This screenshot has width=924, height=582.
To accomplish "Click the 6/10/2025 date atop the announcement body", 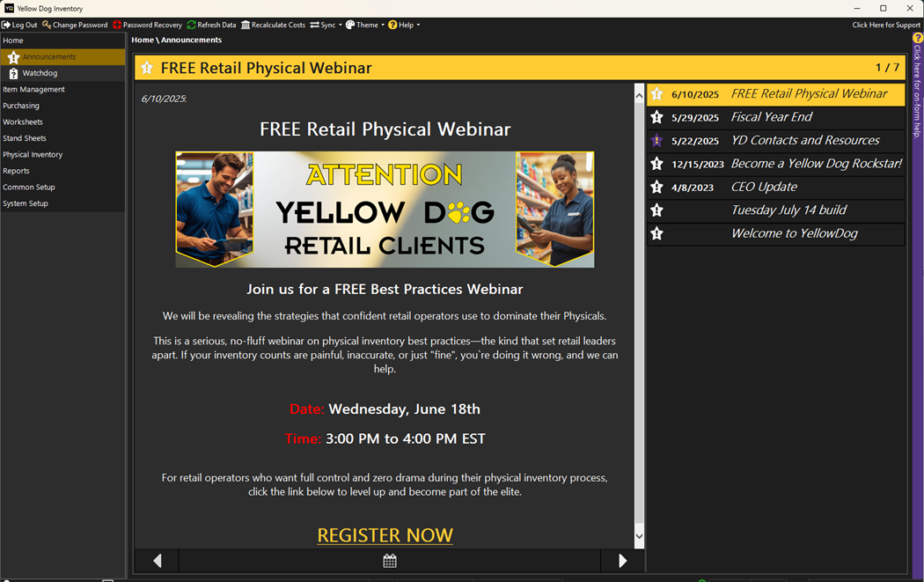I will coord(164,99).
